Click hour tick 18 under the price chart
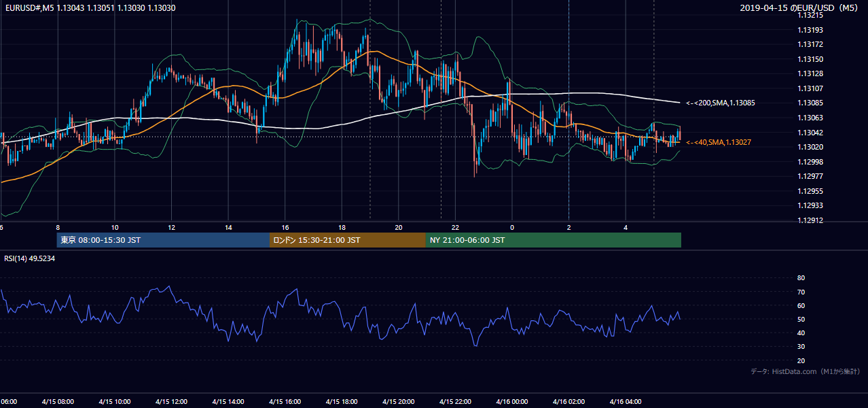868x408 pixels. click(342, 227)
